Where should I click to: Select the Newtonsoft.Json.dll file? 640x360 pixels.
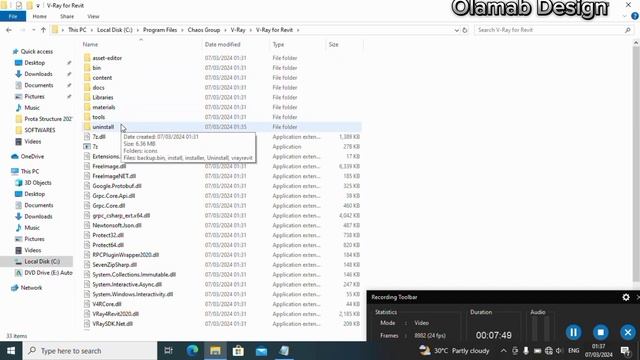(x=117, y=225)
